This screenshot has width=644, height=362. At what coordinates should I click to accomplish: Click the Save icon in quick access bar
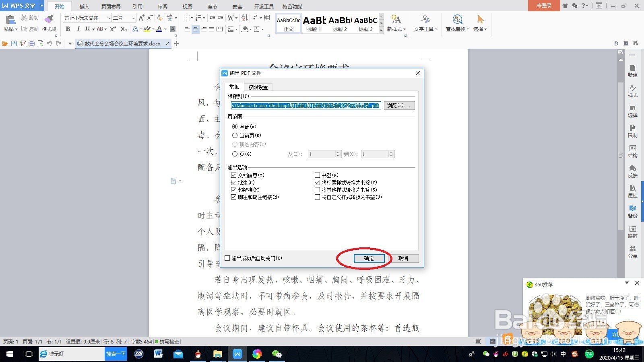point(14,43)
